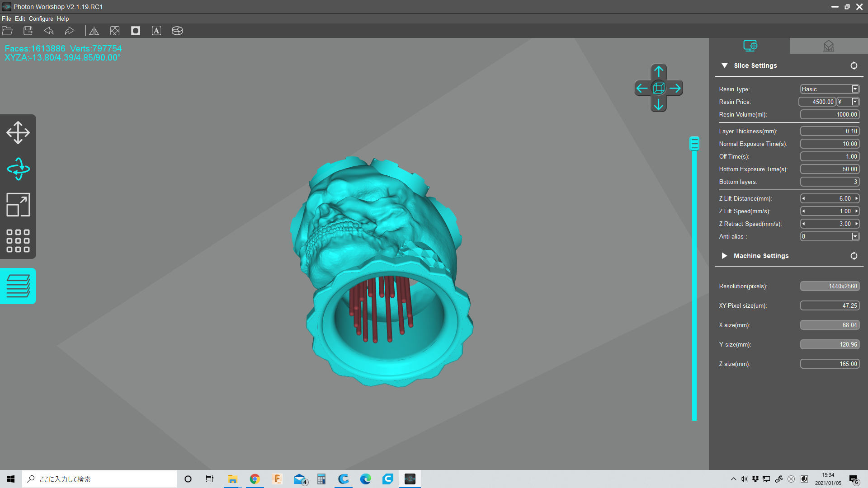
Task: Select the Scale tool in left sidebar
Action: 18,205
